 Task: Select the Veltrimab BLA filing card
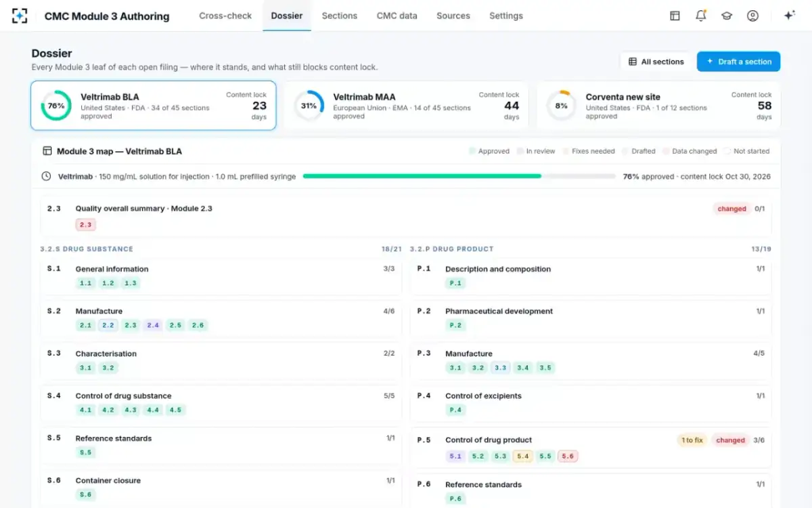click(x=154, y=106)
